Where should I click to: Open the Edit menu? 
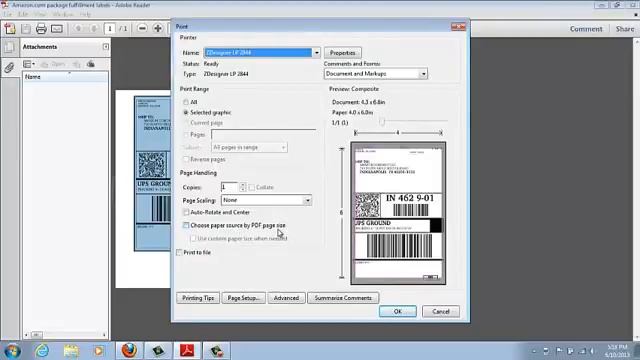[23, 14]
